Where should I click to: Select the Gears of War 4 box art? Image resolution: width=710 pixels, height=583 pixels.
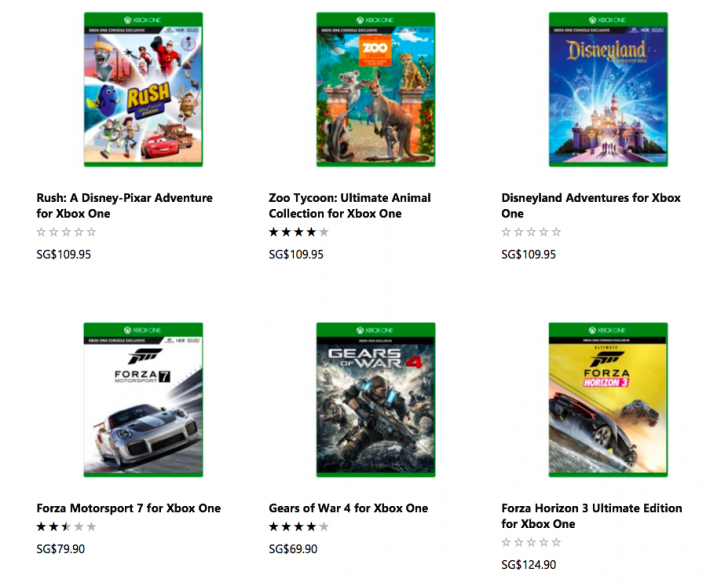pos(376,400)
